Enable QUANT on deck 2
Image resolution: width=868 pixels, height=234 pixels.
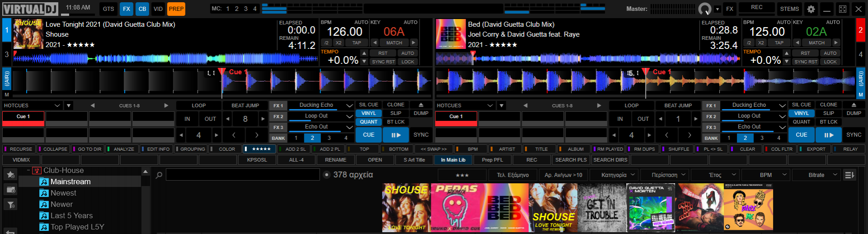tap(802, 122)
